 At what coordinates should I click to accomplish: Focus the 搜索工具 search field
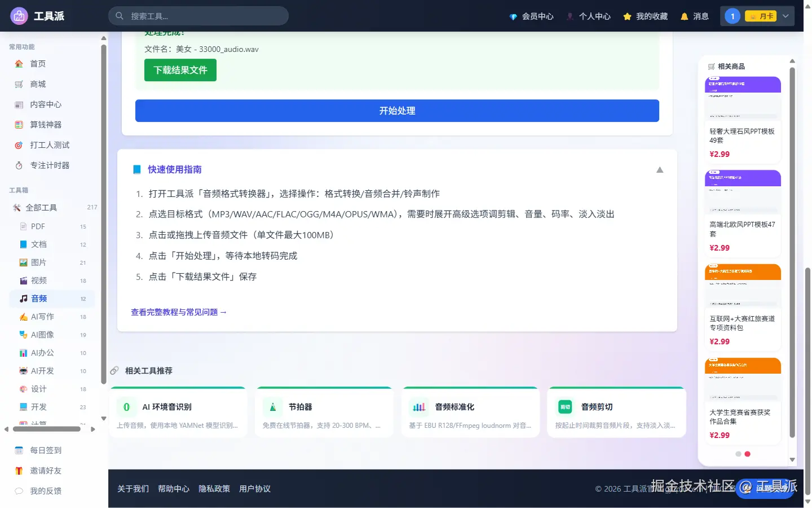tap(198, 16)
